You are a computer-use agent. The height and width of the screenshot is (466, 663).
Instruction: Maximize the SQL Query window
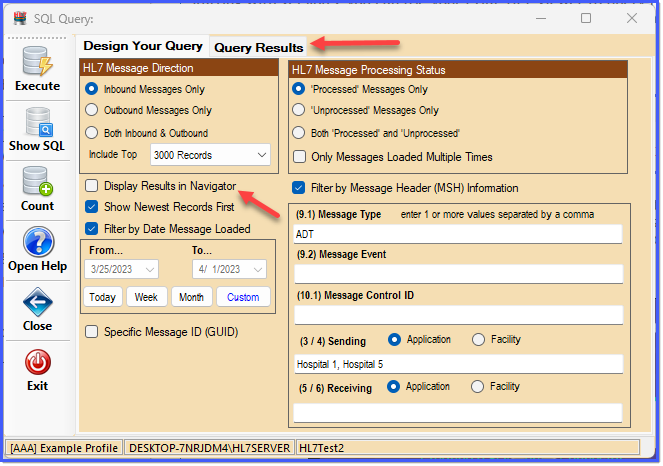pos(587,18)
